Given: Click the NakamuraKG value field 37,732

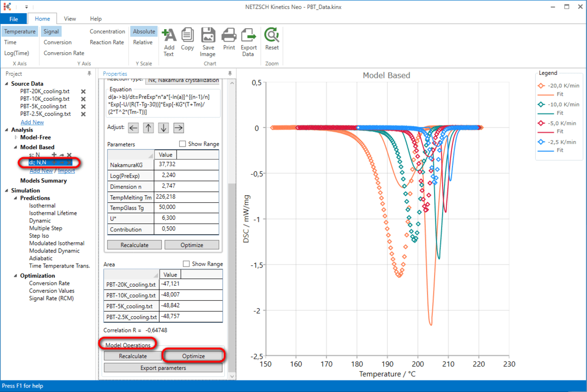Looking at the screenshot, I should (x=187, y=164).
